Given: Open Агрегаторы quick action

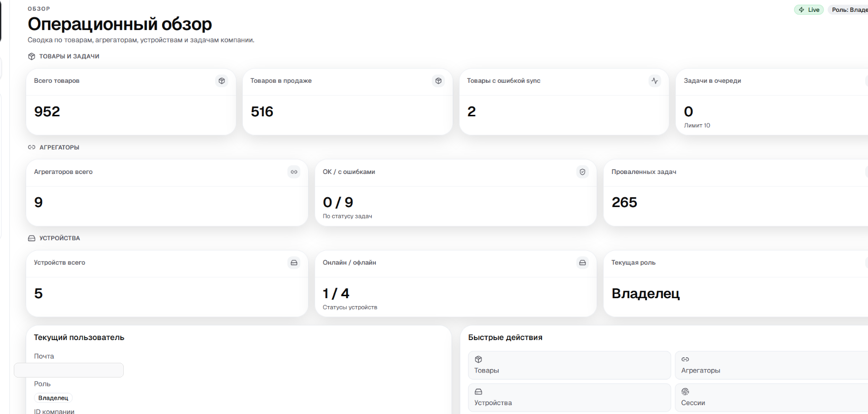Looking at the screenshot, I should click(x=771, y=365).
